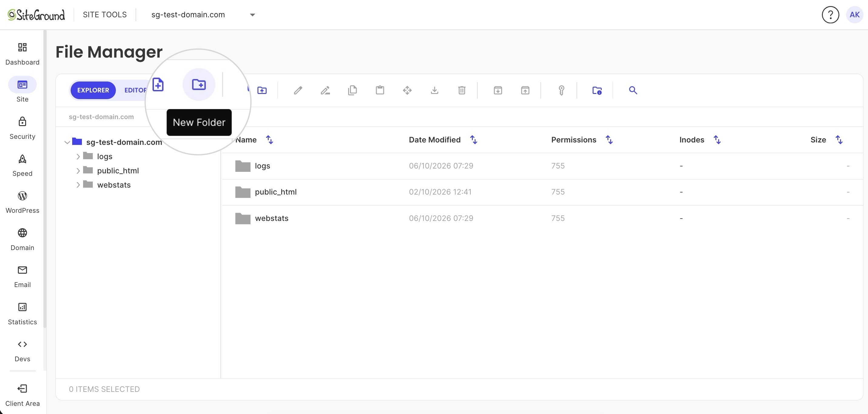Go to Client Area link
This screenshot has height=414, width=868.
pos(22,396)
